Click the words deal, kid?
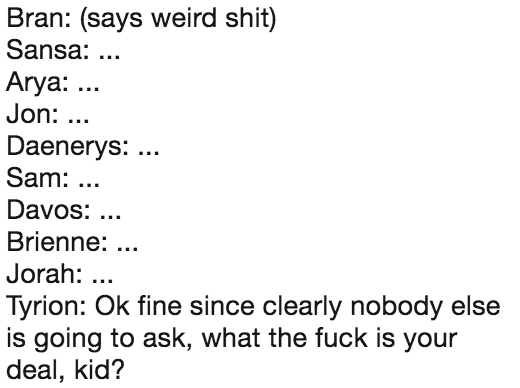 (x=65, y=370)
